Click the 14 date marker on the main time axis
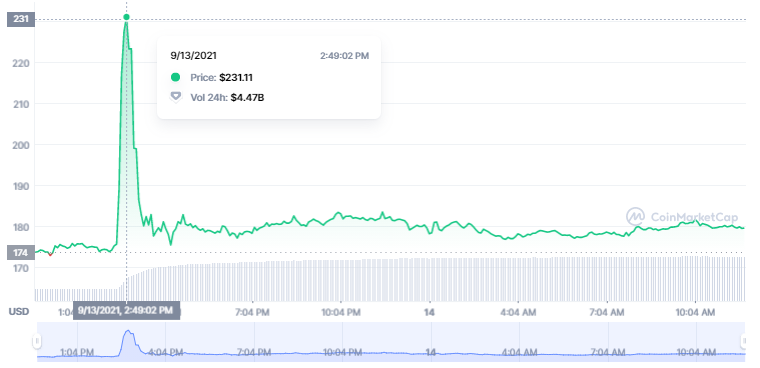The image size is (760, 368). 429,312
